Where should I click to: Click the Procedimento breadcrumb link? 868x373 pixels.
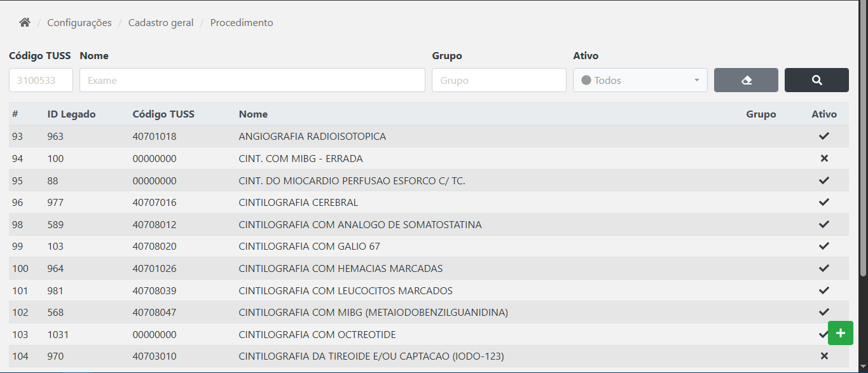pos(241,22)
